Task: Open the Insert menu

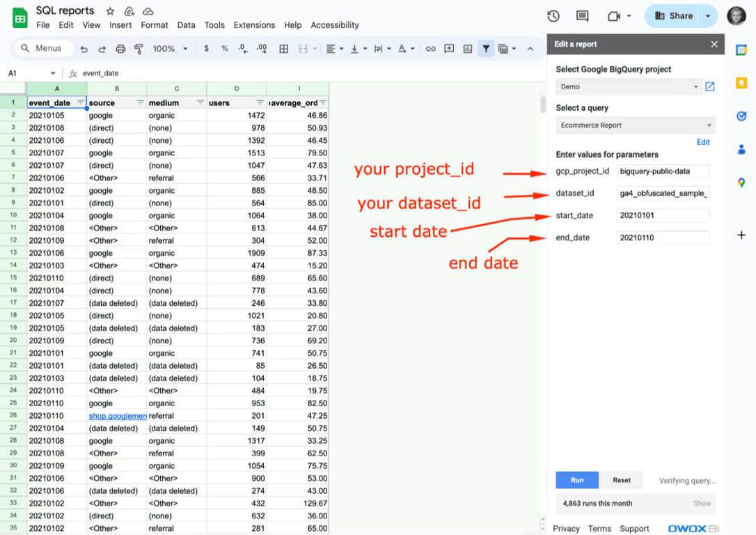Action: click(120, 25)
